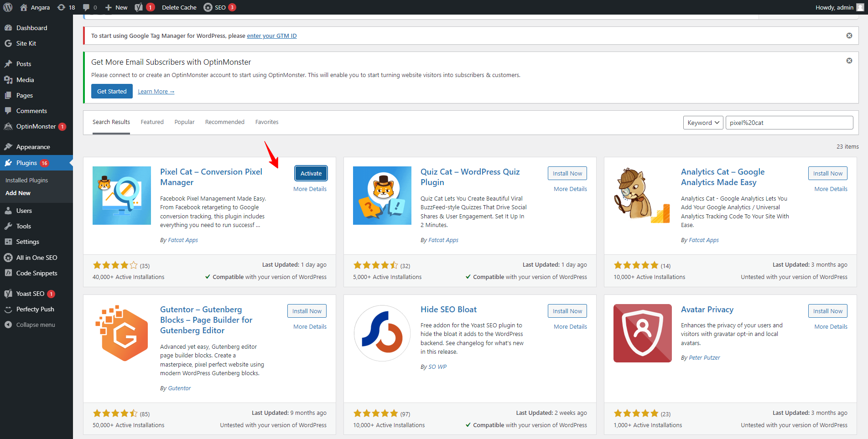Click the Yoast SEO sidebar icon
Viewport: 868px width, 439px height.
(8, 294)
